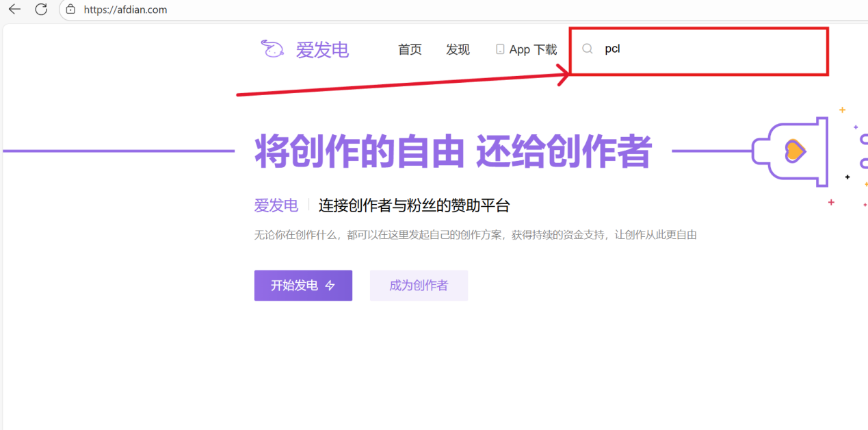Viewport: 868px width, 430px height.
Task: Click the 爱发电 mascot logo icon
Action: 272,49
